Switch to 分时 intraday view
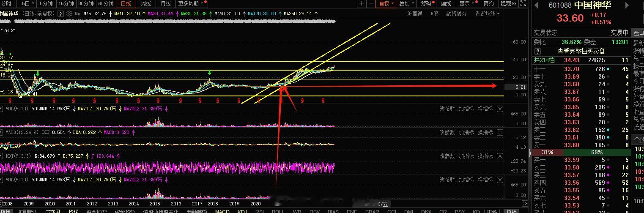The height and width of the screenshot is (213, 644). 6,3
